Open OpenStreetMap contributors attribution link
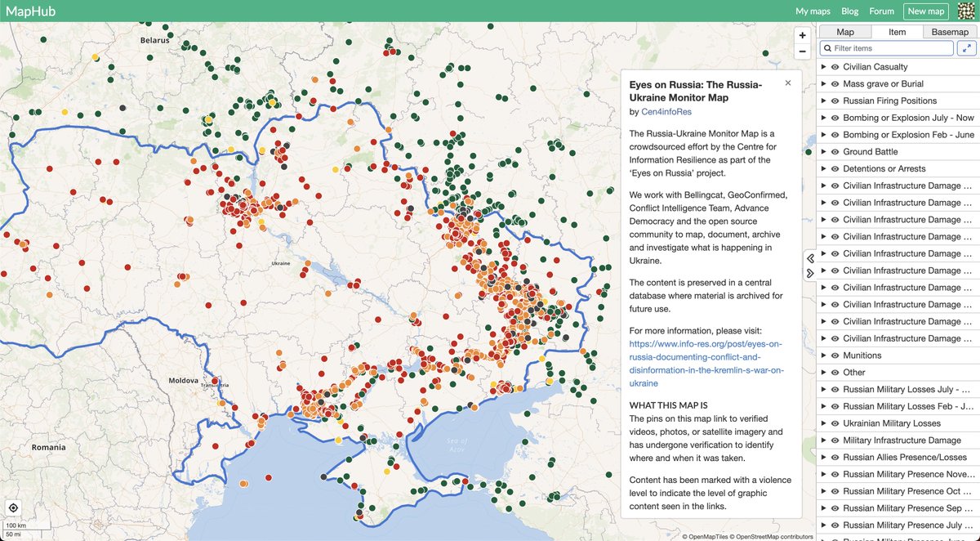Screen dimensions: 980x541 pyautogui.click(x=772, y=537)
